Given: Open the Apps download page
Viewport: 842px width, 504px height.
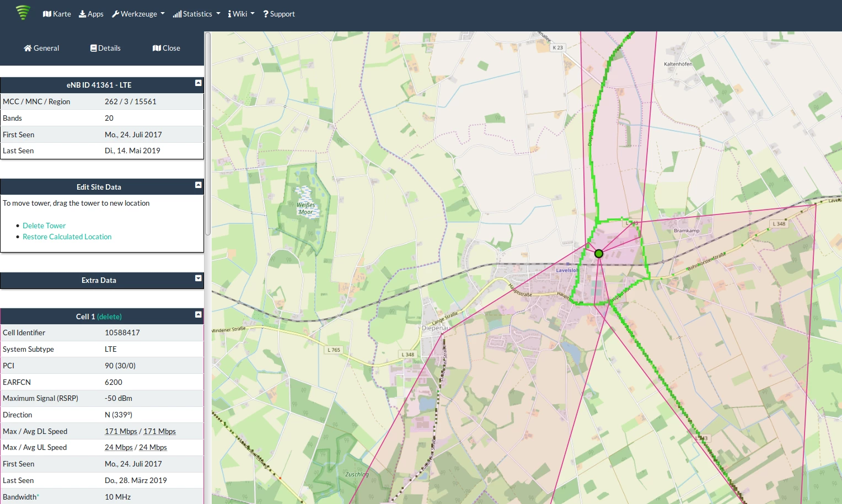Looking at the screenshot, I should (91, 14).
